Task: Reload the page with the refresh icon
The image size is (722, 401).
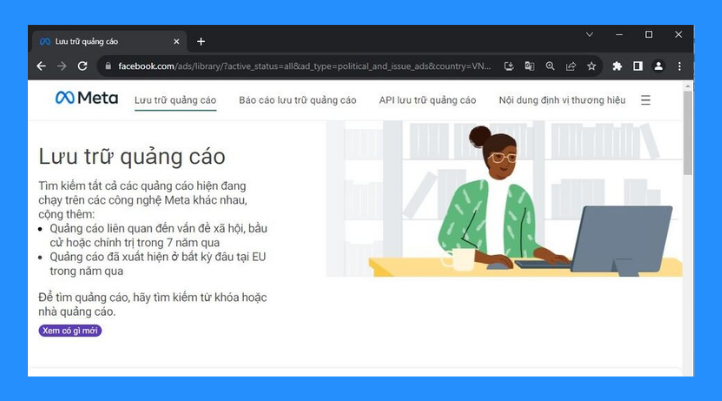Action: click(x=82, y=66)
